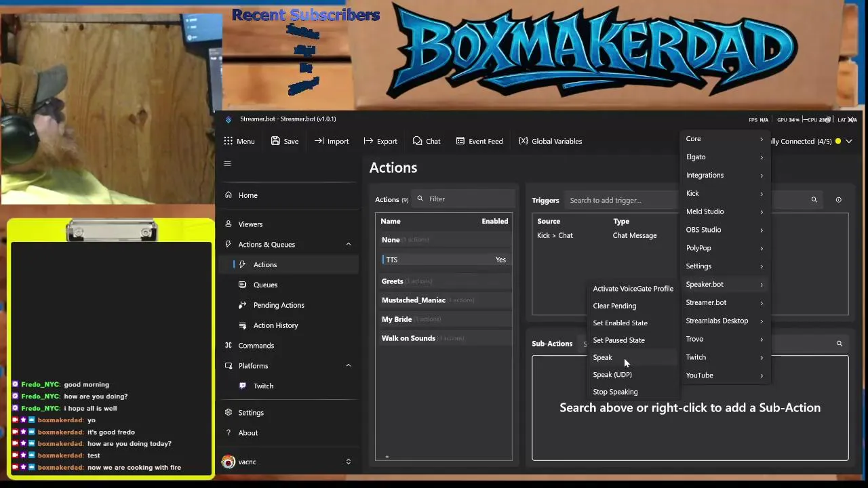Click the Viewers people icon
The width and height of the screenshot is (868, 488).
click(229, 224)
